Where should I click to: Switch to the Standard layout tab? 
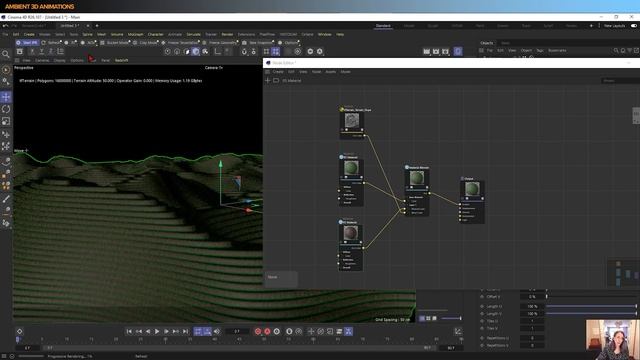click(383, 26)
